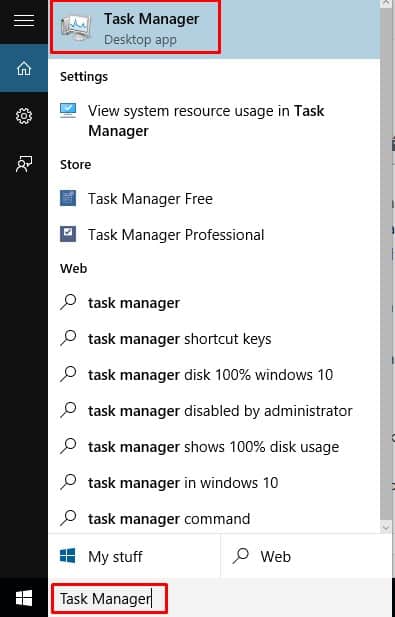The width and height of the screenshot is (395, 617).
Task: Select the Home icon in sidebar
Action: point(24,68)
